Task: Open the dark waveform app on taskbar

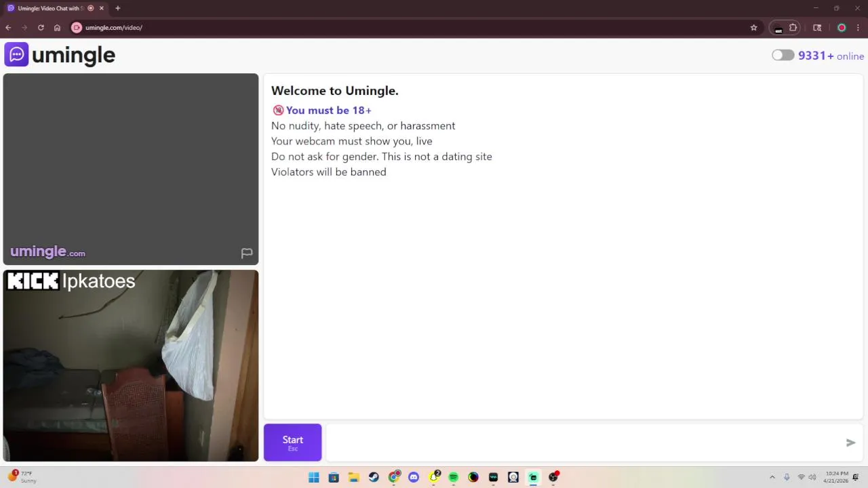Action: 494,477
